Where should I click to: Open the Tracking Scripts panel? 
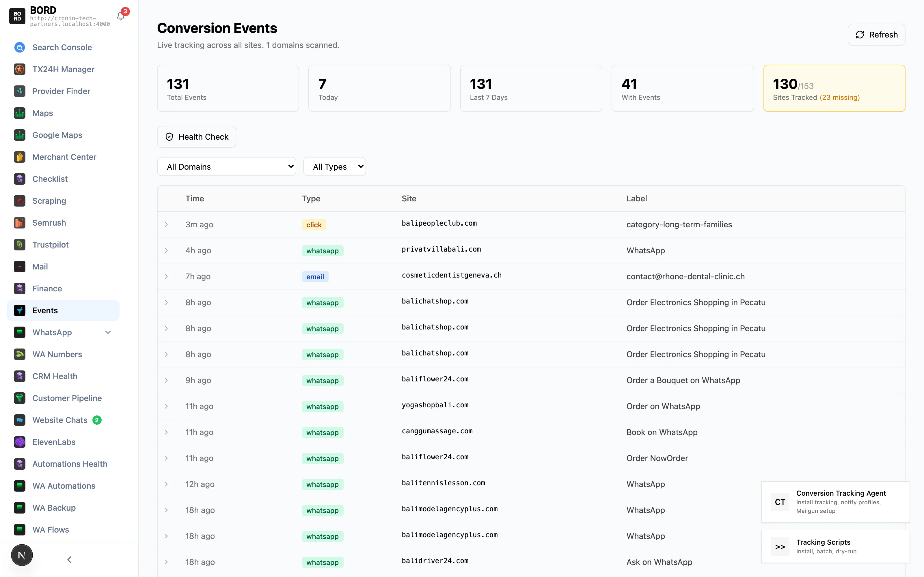[x=835, y=546]
